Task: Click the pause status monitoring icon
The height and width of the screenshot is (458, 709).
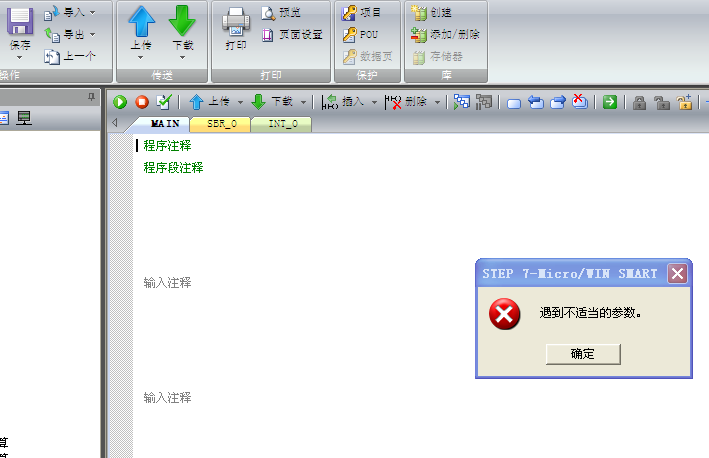Action: (484, 102)
